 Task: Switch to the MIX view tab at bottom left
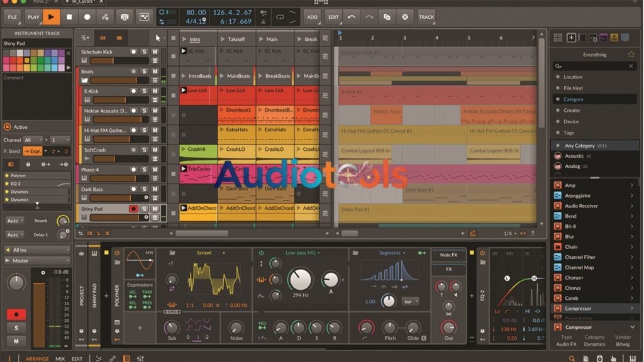point(60,358)
